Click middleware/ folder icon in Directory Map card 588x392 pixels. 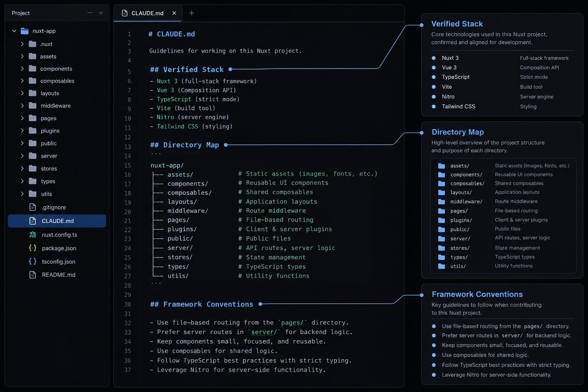tap(441, 201)
